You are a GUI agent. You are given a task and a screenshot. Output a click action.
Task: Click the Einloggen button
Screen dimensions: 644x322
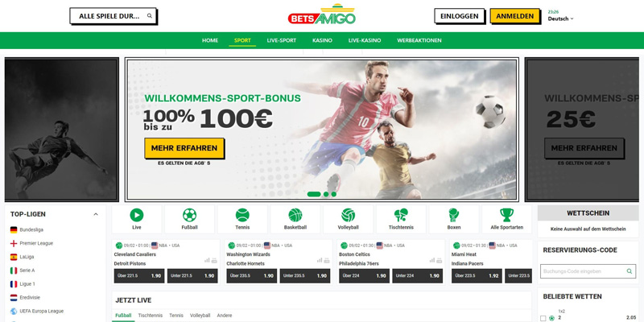459,16
